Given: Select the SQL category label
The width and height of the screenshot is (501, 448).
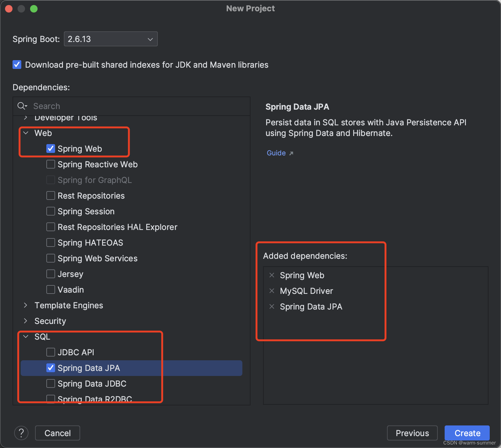Looking at the screenshot, I should (42, 336).
